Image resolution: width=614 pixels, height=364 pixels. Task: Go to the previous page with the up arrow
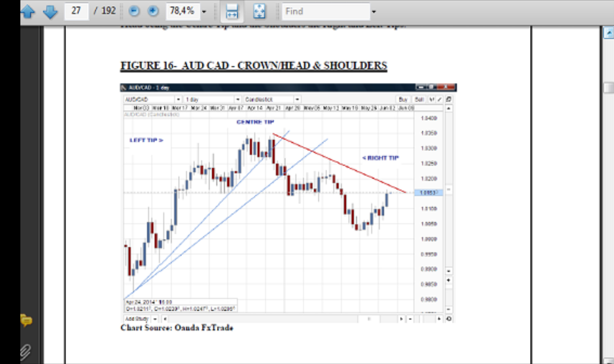point(28,11)
